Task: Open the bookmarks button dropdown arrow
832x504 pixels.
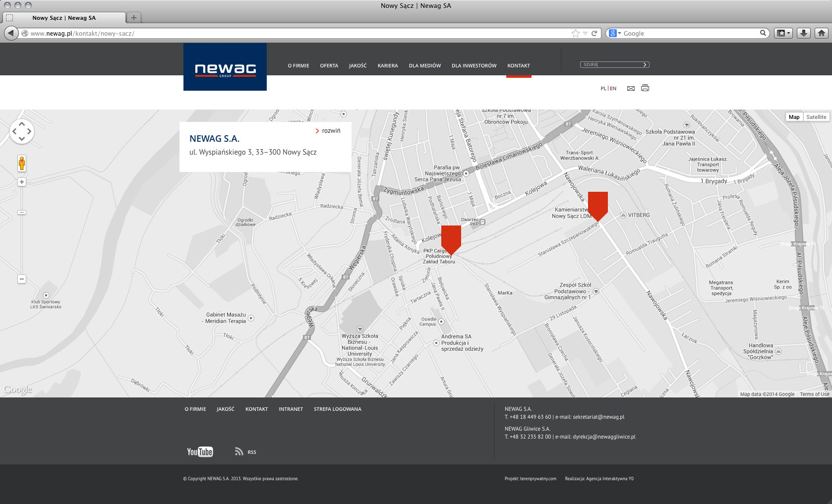Action: coord(788,33)
